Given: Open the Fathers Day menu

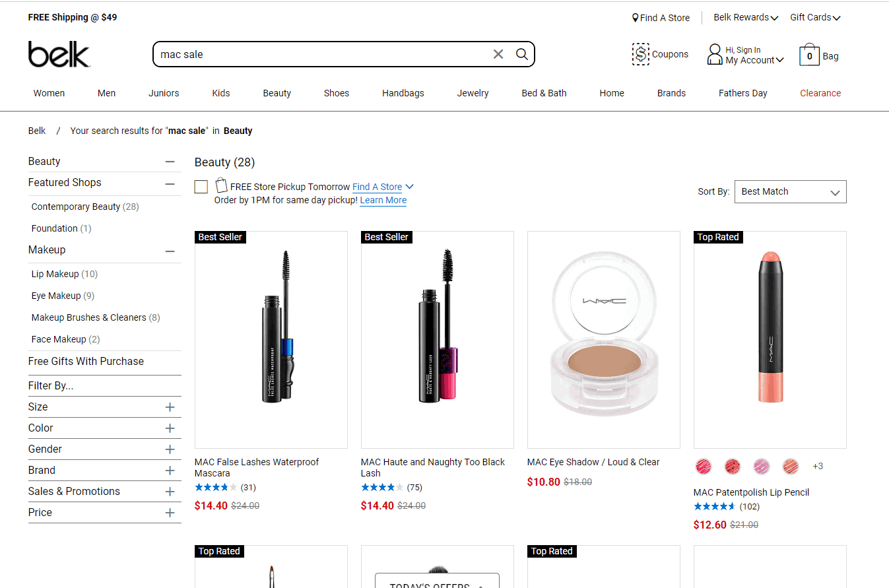Looking at the screenshot, I should coord(743,93).
